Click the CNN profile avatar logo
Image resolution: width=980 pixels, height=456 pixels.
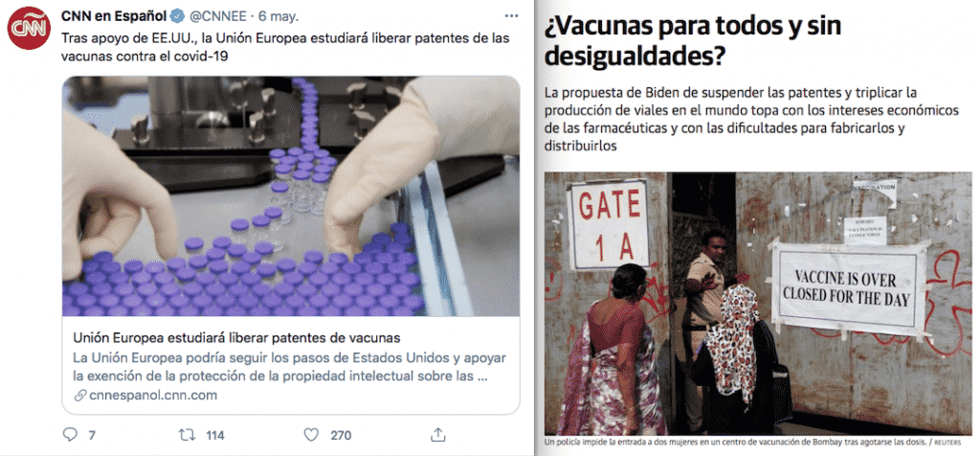click(x=28, y=28)
